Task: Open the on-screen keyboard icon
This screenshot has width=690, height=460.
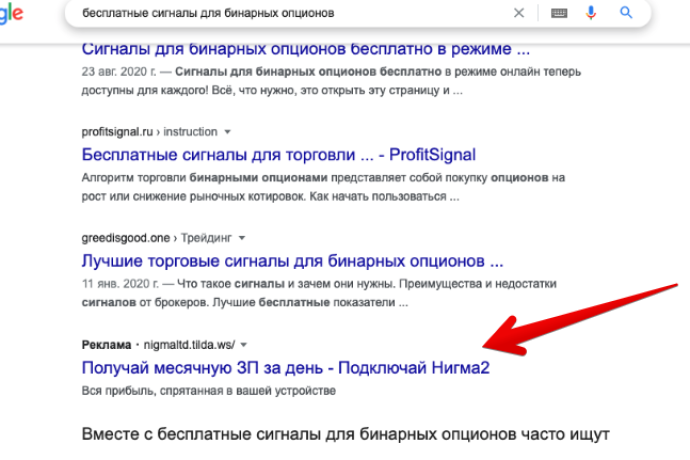Action: click(559, 13)
